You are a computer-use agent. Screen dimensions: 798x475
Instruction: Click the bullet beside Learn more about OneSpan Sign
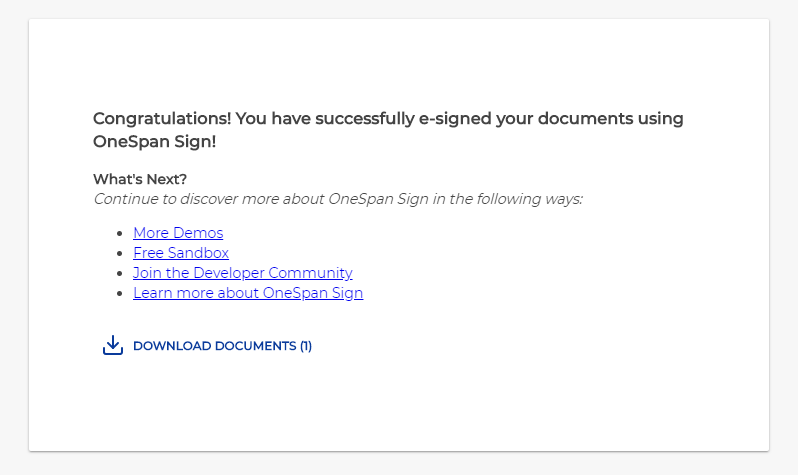tap(120, 293)
